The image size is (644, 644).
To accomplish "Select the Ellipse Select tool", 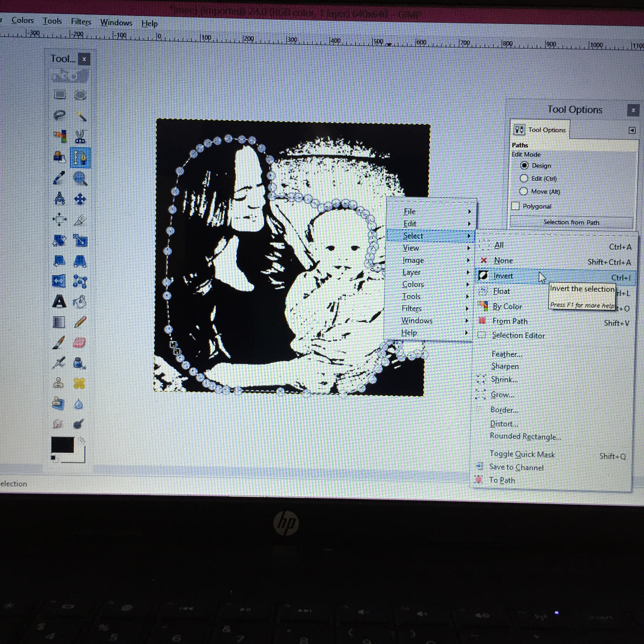I will [80, 95].
